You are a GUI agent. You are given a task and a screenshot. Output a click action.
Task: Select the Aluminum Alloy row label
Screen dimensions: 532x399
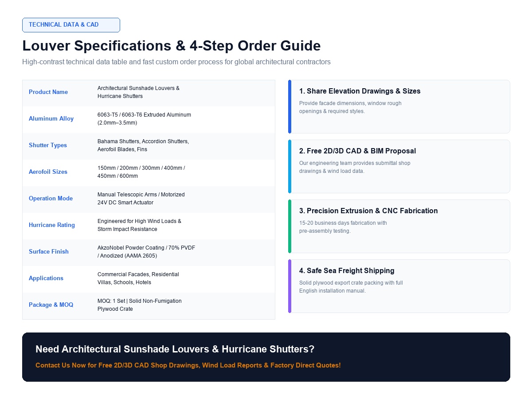[51, 119]
